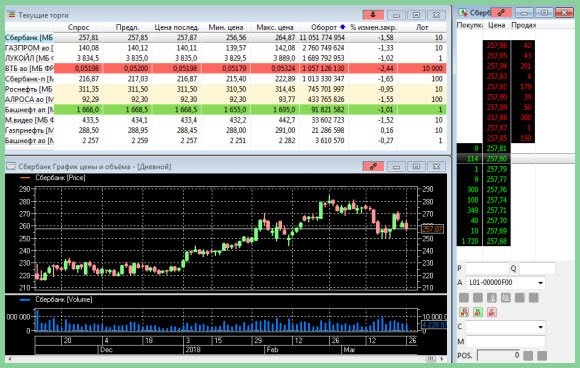Open the account L01-00000F00 dropdown
Screen dimensions: 580x368
540,283
